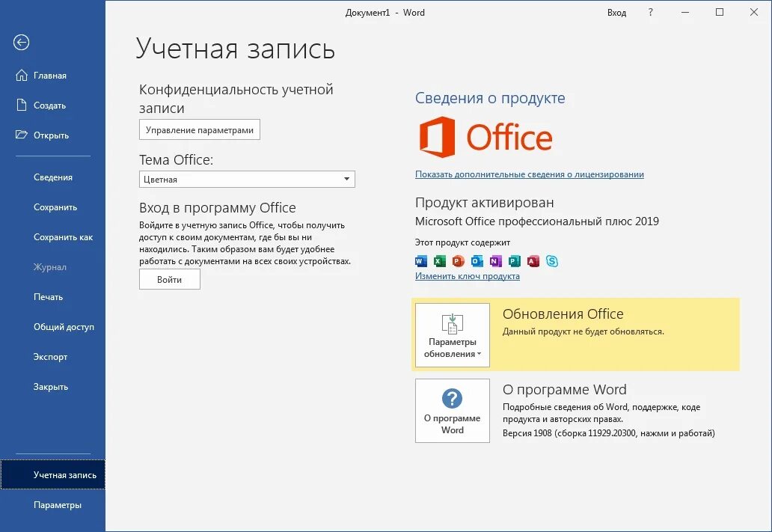Maximize the Word window
The height and width of the screenshot is (532, 772).
coord(720,12)
